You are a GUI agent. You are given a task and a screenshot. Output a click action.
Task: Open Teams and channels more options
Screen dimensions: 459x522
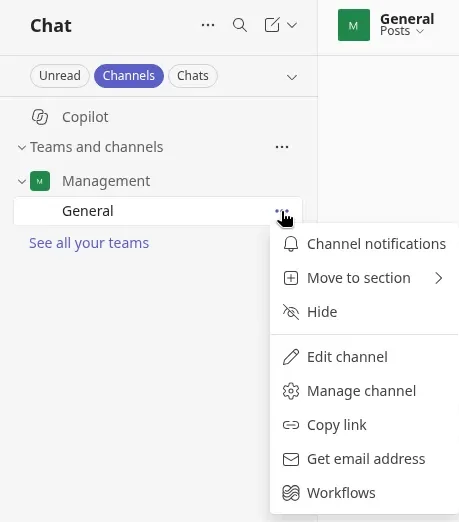coord(282,147)
